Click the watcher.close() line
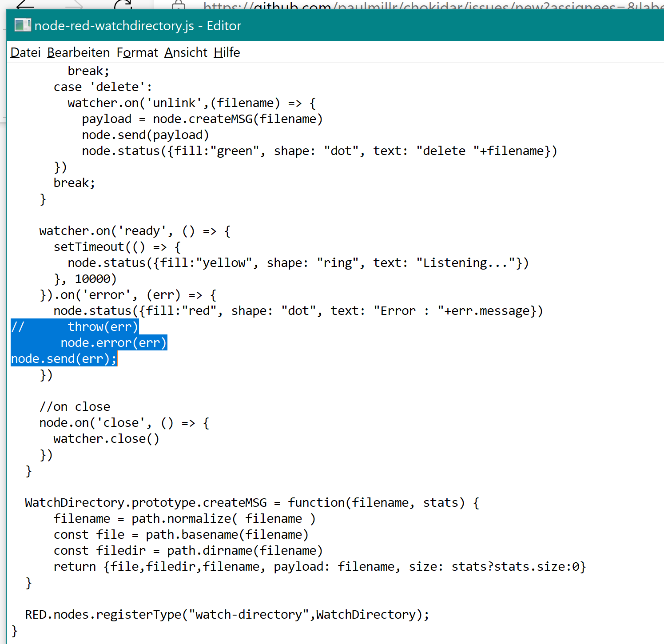The height and width of the screenshot is (644, 664). [x=106, y=438]
